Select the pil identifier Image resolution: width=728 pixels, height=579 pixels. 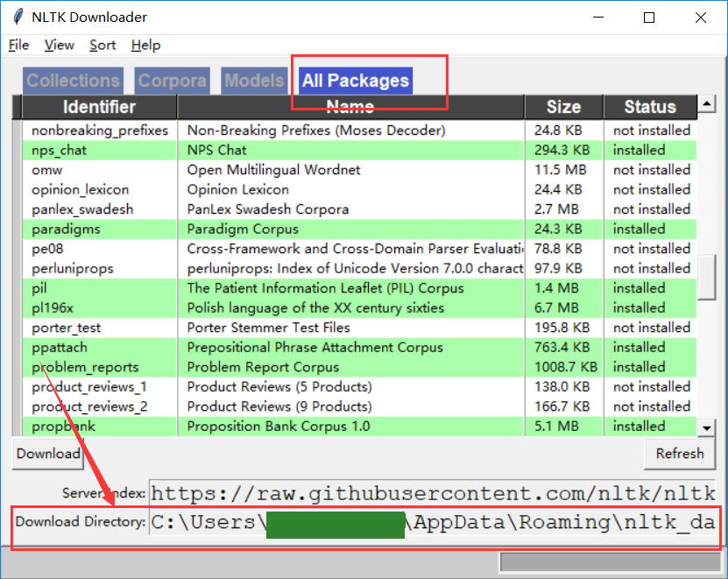[39, 288]
